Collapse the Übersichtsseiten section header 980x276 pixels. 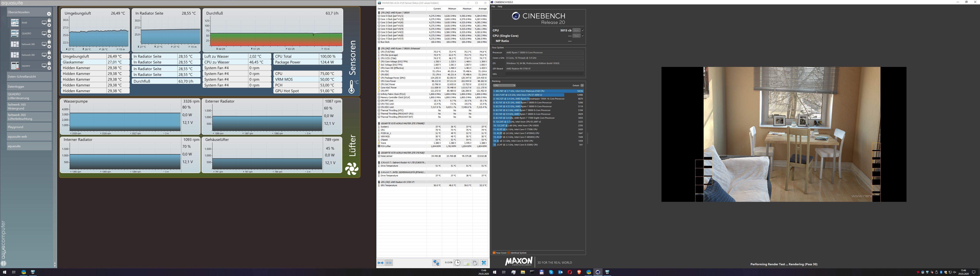[x=29, y=13]
